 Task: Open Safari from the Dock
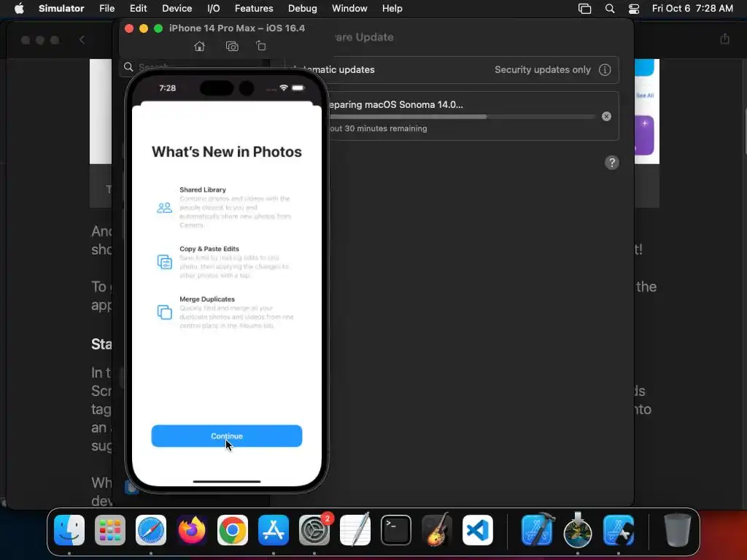(151, 530)
